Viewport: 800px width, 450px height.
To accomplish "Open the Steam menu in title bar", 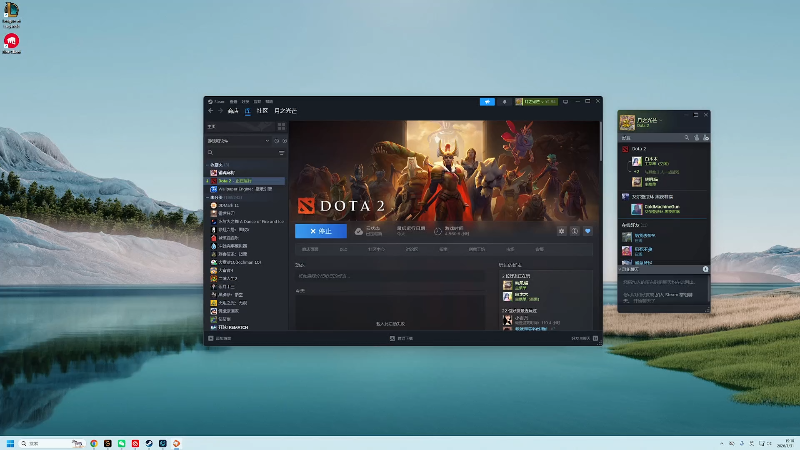I will (x=217, y=102).
